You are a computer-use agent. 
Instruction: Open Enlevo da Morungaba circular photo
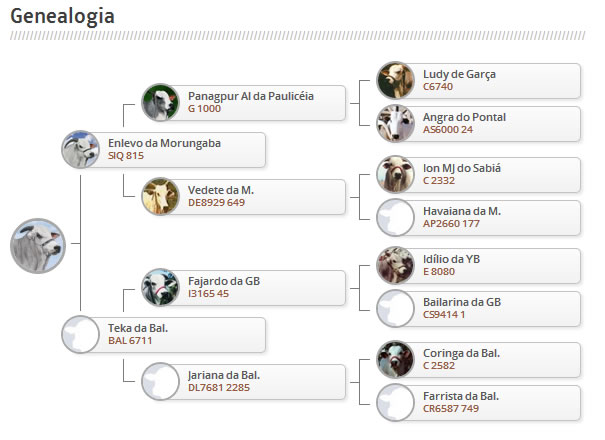pyautogui.click(x=80, y=150)
